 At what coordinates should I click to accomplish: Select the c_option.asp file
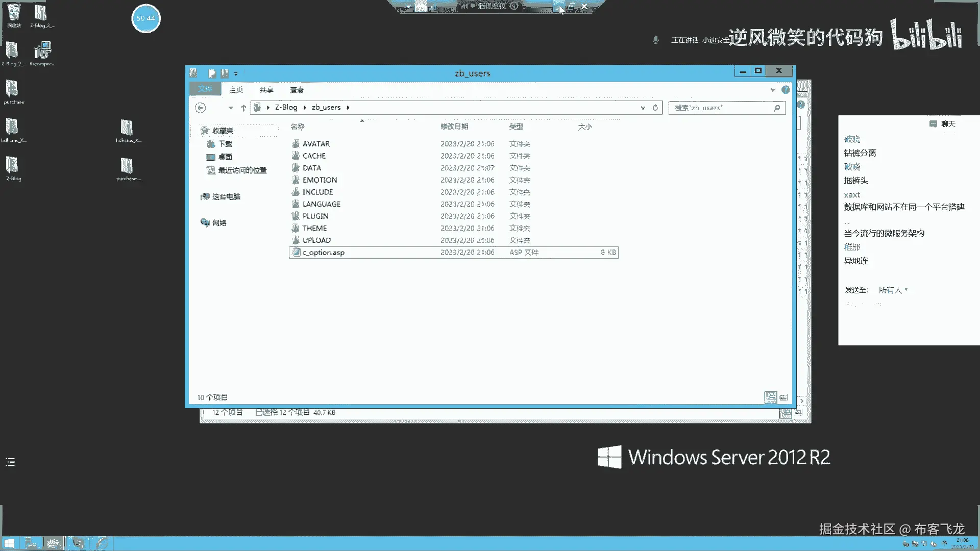point(324,253)
